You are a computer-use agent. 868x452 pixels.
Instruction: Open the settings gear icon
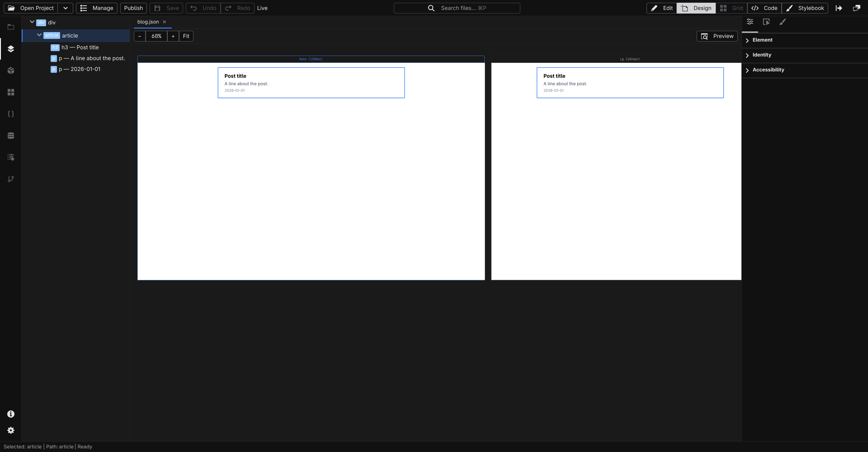coord(11,431)
